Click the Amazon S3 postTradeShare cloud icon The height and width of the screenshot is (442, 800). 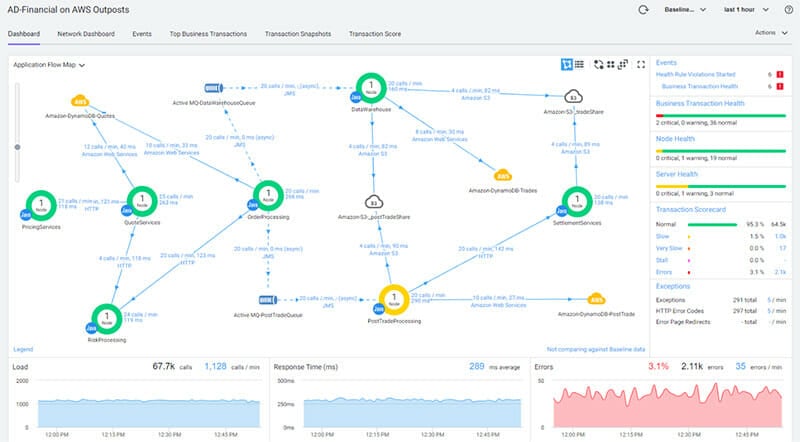click(374, 202)
